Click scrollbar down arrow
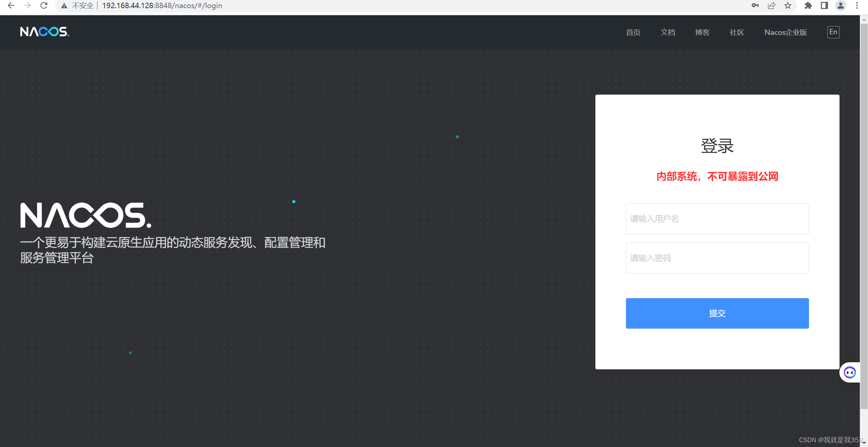This screenshot has height=447, width=868. pyautogui.click(x=864, y=443)
